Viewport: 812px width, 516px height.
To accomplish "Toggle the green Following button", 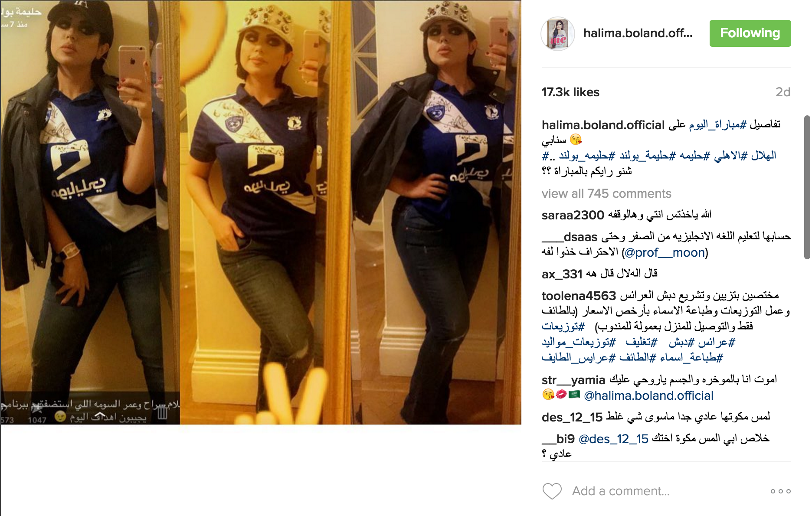I will [750, 33].
